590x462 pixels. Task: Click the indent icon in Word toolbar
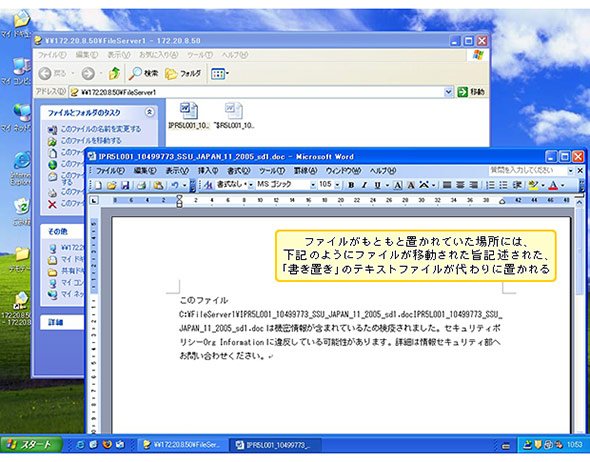(x=517, y=185)
